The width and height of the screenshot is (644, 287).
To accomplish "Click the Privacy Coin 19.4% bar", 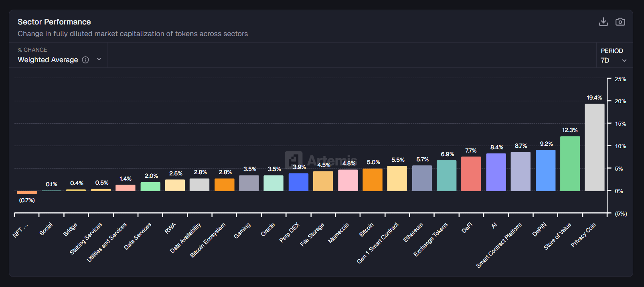I will (594, 147).
